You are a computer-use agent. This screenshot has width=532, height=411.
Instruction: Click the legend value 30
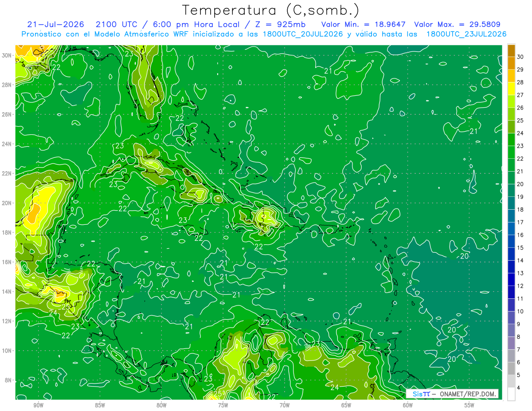pyautogui.click(x=520, y=56)
